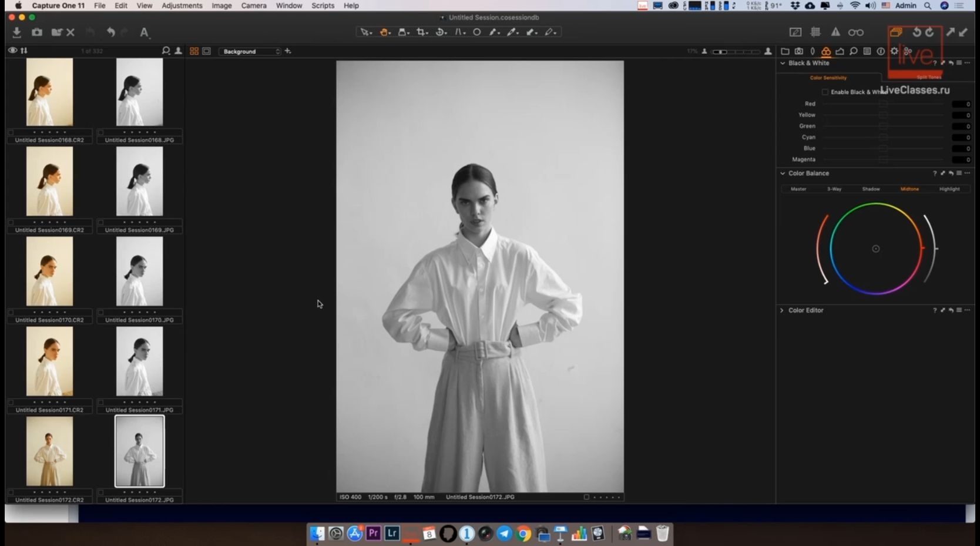Open the Details magnifier tool tab
Viewport: 980px width, 546px height.
[853, 51]
